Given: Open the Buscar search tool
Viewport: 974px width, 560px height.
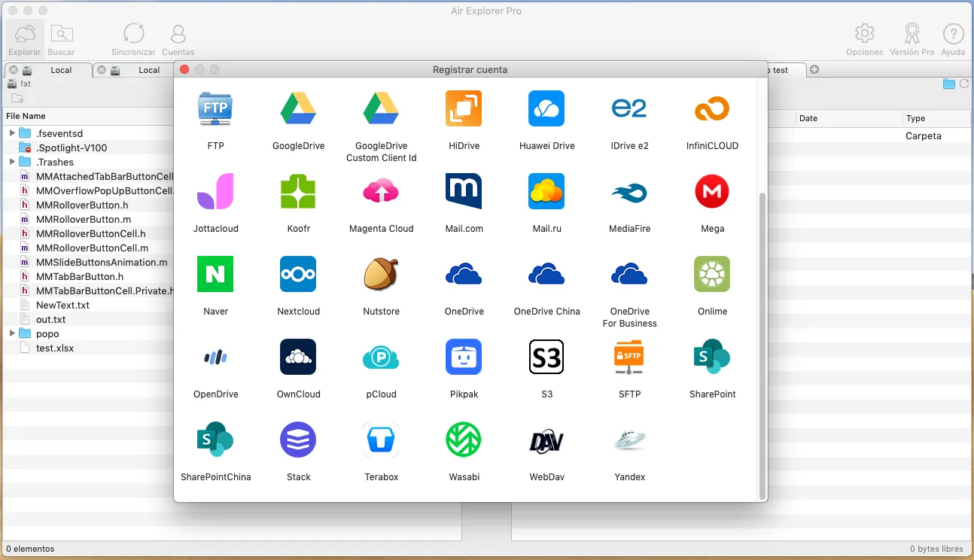Looking at the screenshot, I should click(61, 39).
